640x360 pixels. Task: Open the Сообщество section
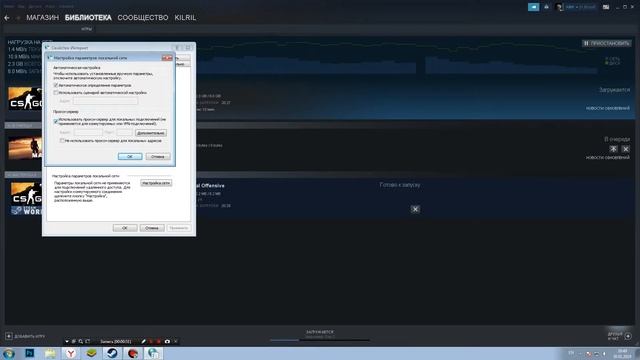point(143,18)
